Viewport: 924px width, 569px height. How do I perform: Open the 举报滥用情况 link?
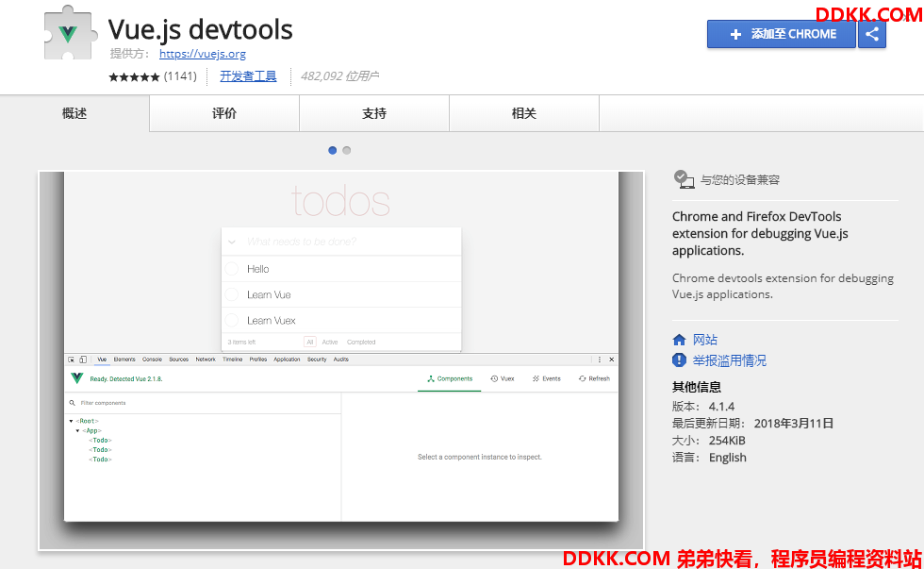click(730, 360)
